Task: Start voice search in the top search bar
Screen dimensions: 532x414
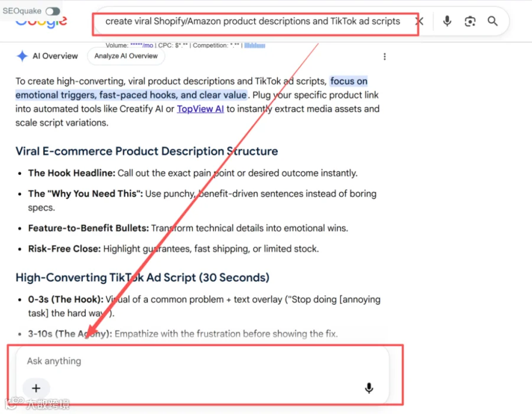Action: click(447, 21)
